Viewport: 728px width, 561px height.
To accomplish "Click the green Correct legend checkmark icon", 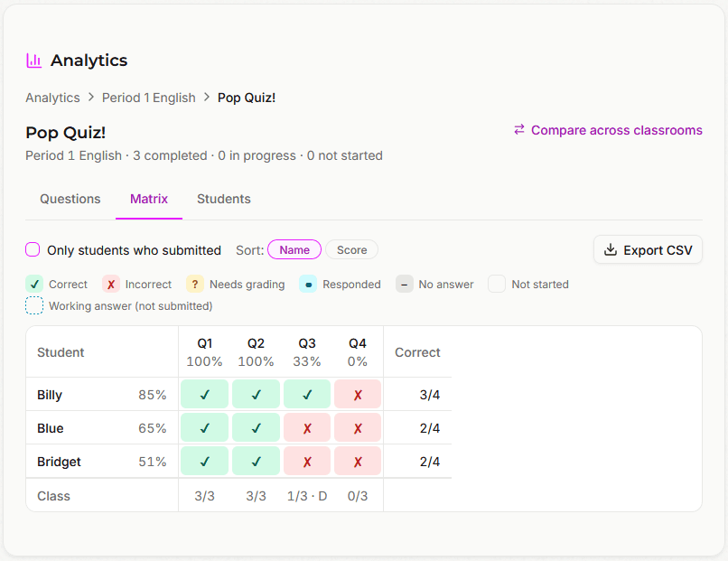I will pyautogui.click(x=34, y=285).
